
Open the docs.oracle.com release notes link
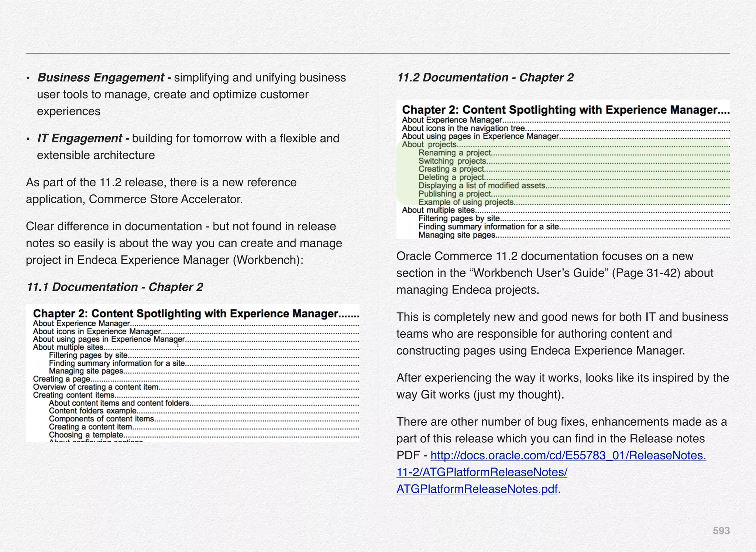click(x=568, y=456)
